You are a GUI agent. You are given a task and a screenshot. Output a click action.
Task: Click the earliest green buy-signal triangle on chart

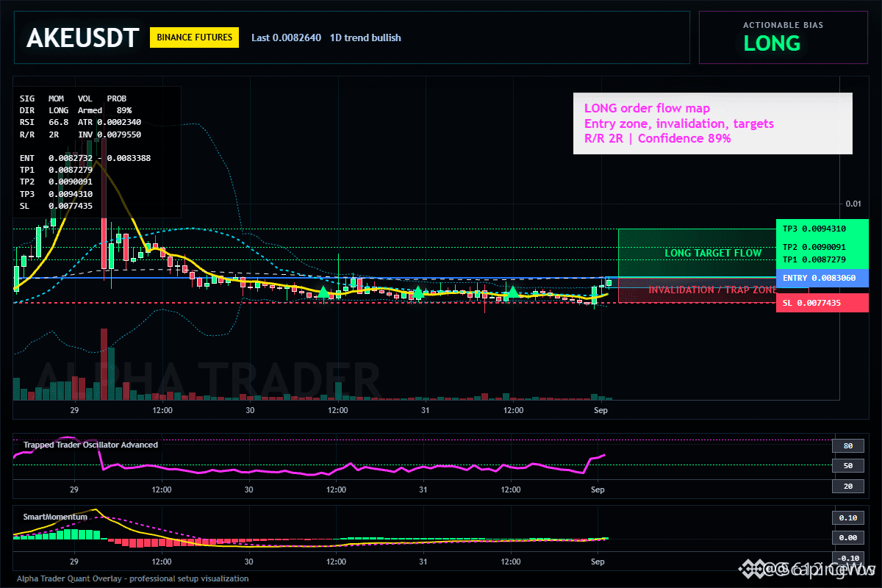[x=323, y=293]
